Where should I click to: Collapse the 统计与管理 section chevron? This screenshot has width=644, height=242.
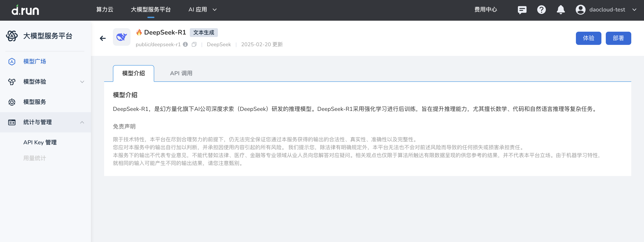[x=82, y=122]
